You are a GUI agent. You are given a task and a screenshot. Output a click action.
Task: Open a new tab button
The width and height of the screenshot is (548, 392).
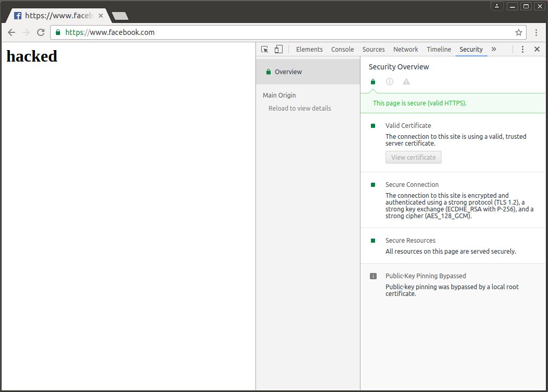pos(120,16)
